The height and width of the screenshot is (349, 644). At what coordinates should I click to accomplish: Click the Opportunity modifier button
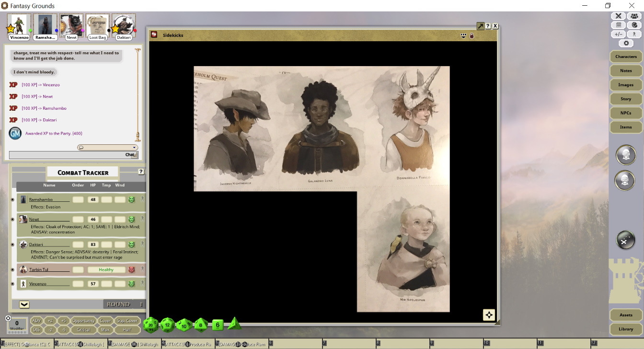pyautogui.click(x=83, y=321)
